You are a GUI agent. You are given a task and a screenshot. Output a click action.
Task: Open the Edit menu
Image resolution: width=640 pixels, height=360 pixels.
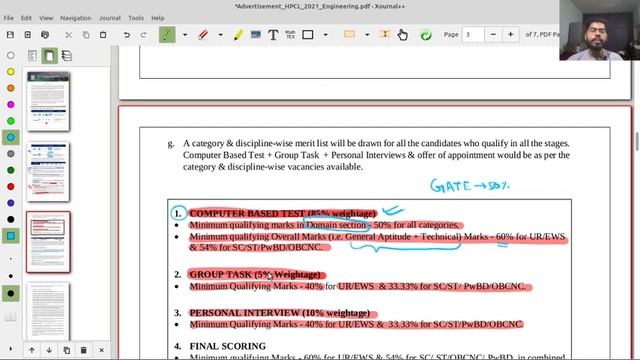point(26,18)
